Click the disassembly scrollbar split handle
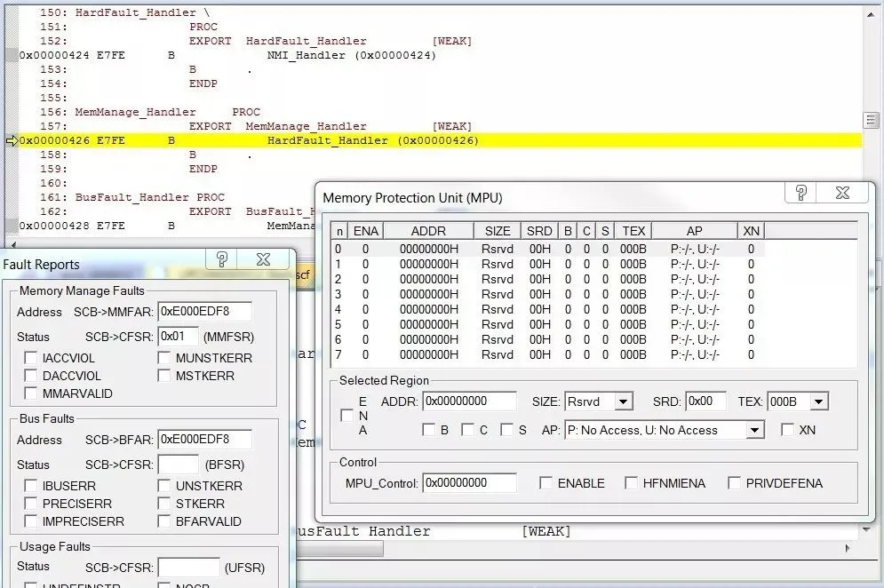Screen dimensions: 884x588 871,120
